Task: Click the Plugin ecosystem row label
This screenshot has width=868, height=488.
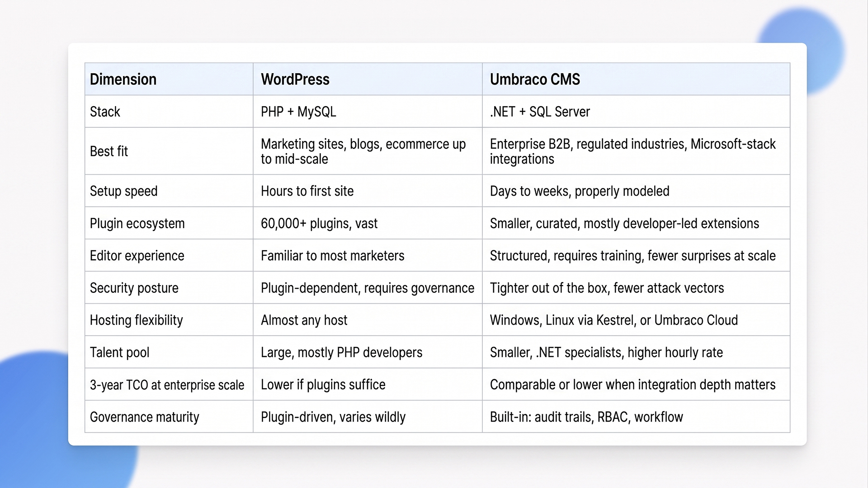Action: click(x=169, y=223)
